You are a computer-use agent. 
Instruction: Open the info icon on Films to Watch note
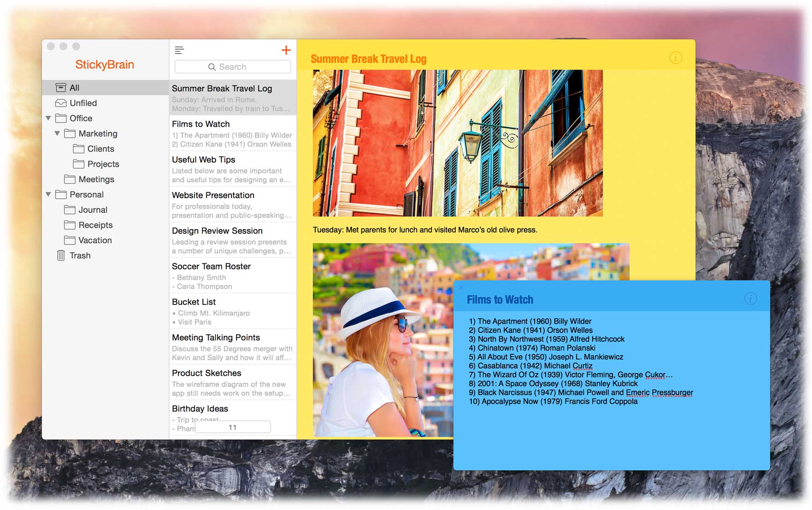[x=750, y=299]
